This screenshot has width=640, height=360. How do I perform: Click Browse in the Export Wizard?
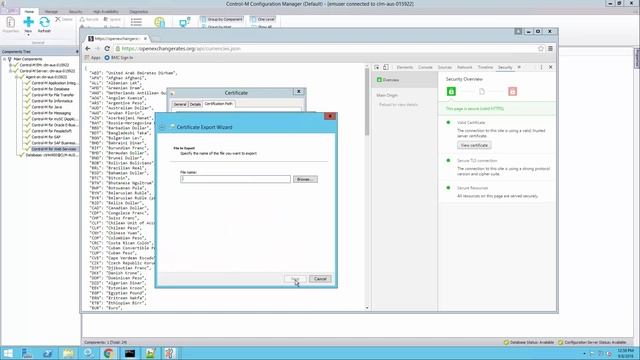(x=305, y=179)
